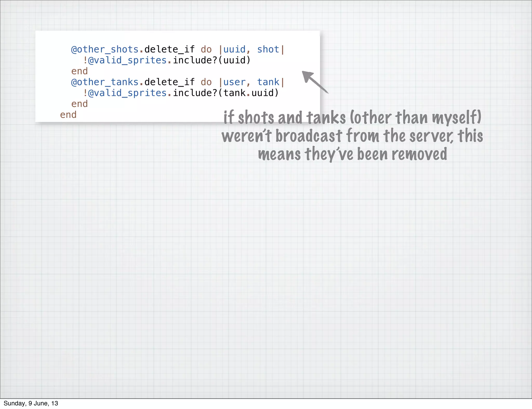Screen dimensions: 532x409
Task: Click the 'means they've been removed' line
Action: pos(352,154)
